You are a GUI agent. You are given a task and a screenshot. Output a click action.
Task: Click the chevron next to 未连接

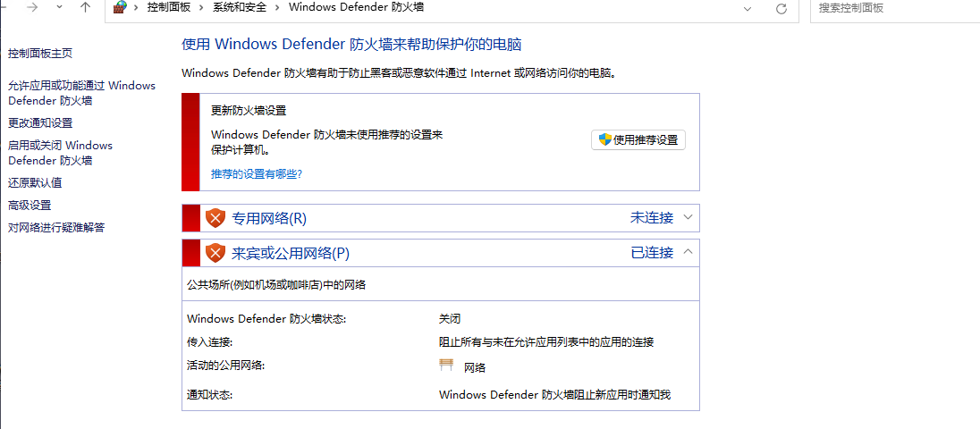[689, 218]
